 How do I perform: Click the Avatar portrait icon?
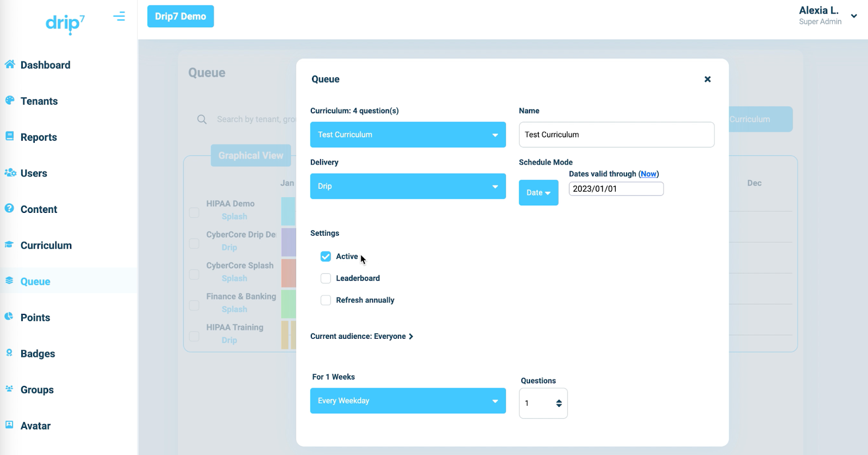point(9,425)
